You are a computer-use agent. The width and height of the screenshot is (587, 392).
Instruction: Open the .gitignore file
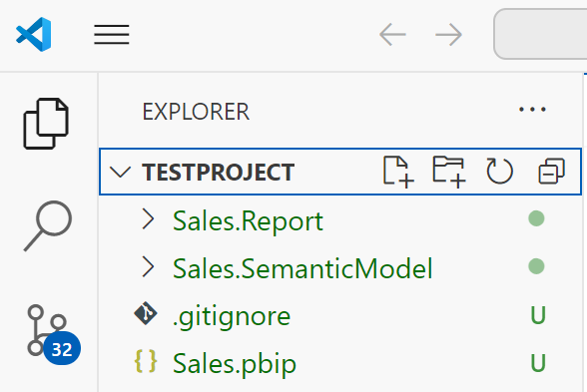[339, 315]
